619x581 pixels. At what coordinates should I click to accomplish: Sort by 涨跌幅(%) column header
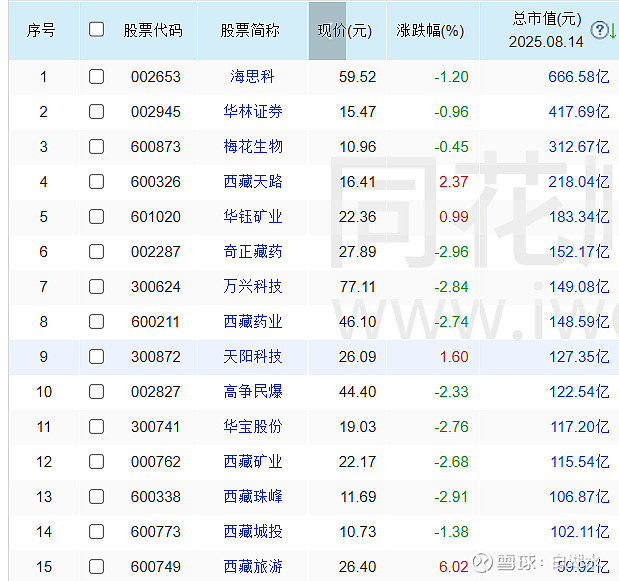coord(430,31)
